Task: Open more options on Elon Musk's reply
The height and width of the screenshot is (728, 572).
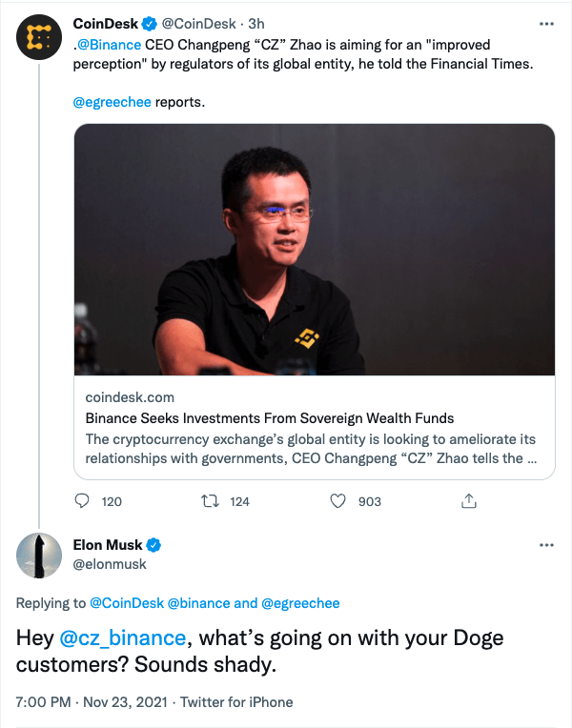Action: tap(546, 545)
